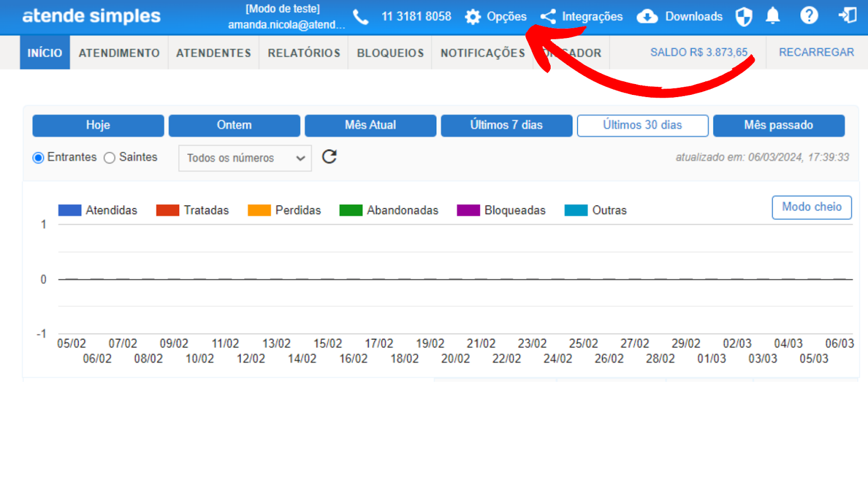Click the logout exit icon
The height and width of the screenshot is (488, 868).
pyautogui.click(x=847, y=16)
